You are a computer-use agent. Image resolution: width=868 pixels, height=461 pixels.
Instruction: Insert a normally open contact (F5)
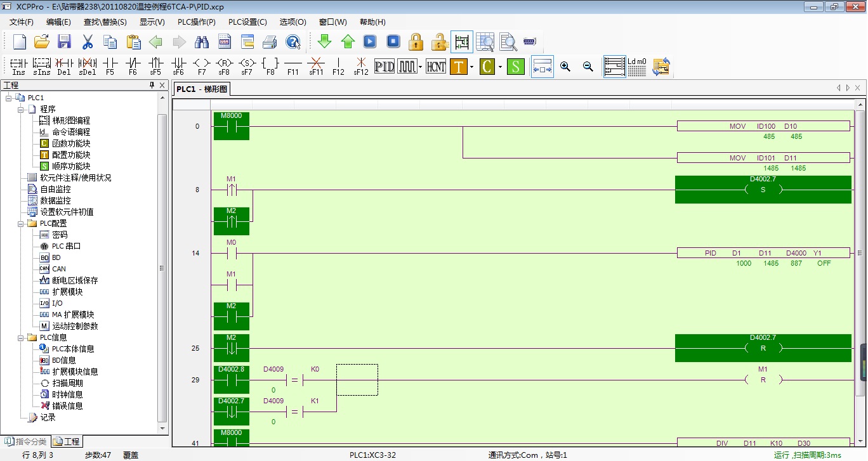pyautogui.click(x=110, y=67)
